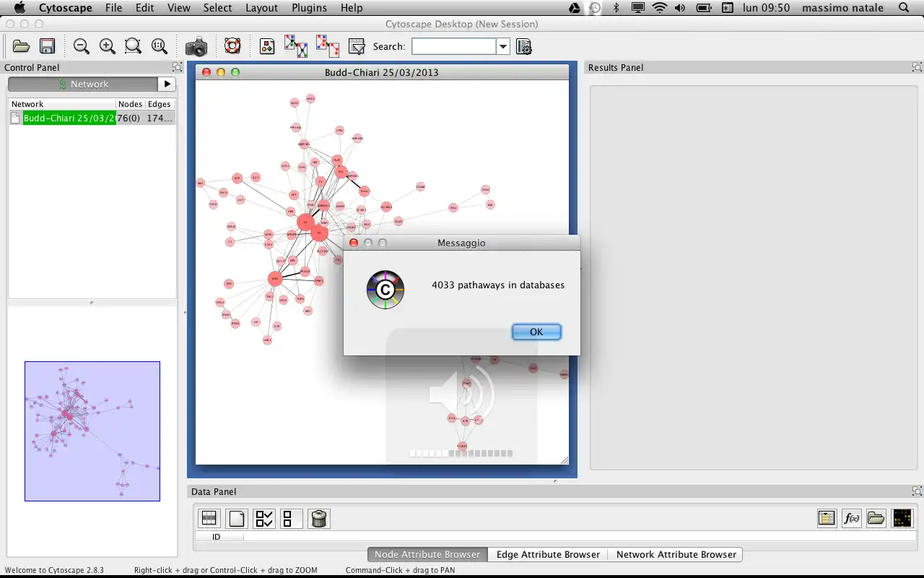Click the attribute batch editor notepad icon
924x578 pixels.
coord(827,517)
